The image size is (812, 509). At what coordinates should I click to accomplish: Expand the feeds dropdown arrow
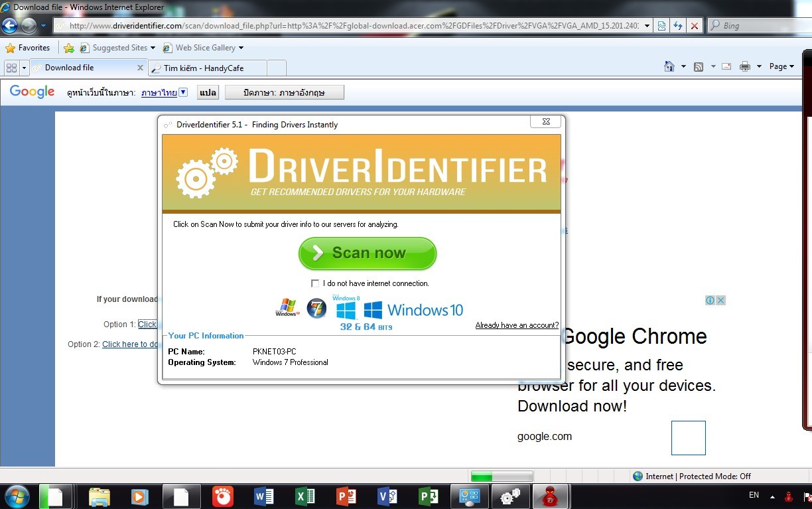pos(713,66)
